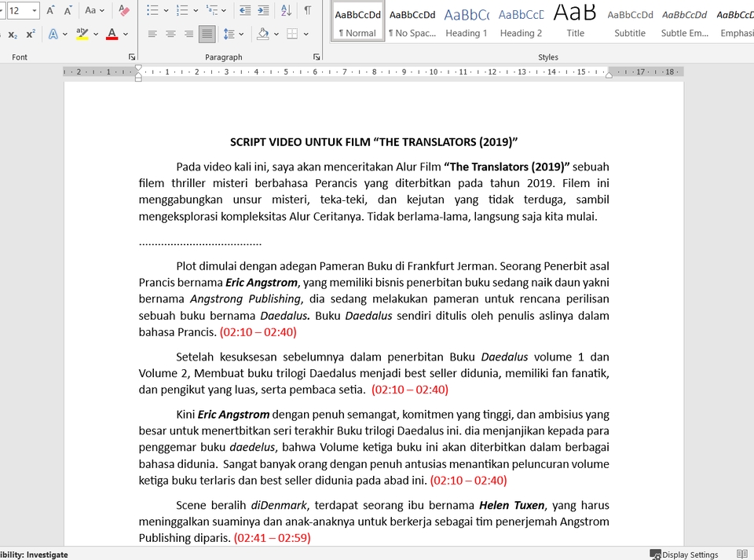The height and width of the screenshot is (560, 754).
Task: Switch to Read Mode view icon
Action: (x=742, y=555)
